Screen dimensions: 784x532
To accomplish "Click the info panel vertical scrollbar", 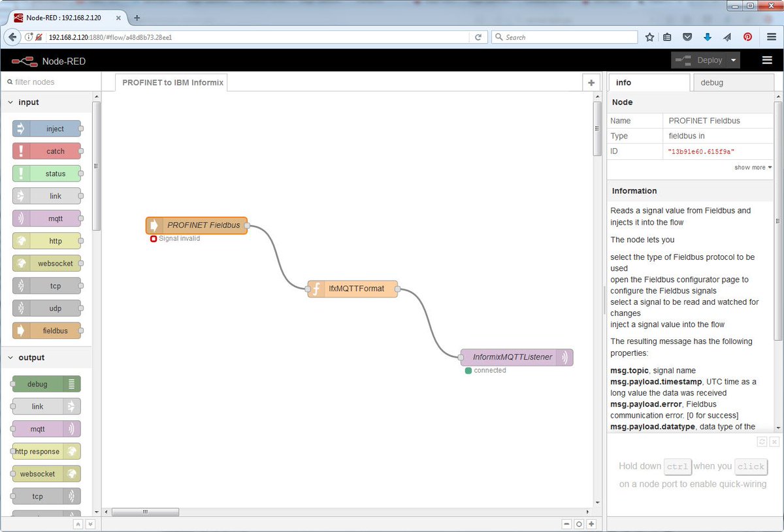I will point(778,221).
